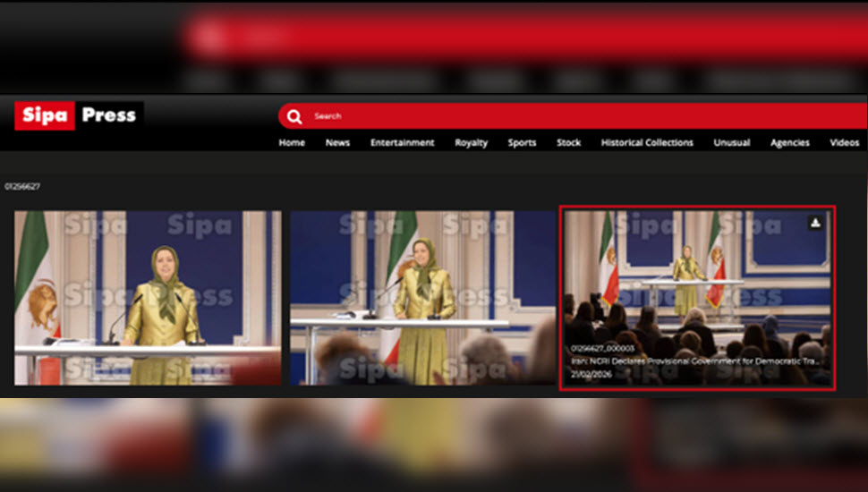Click the Sipa Press logo
This screenshot has height=492, width=868.
(78, 115)
